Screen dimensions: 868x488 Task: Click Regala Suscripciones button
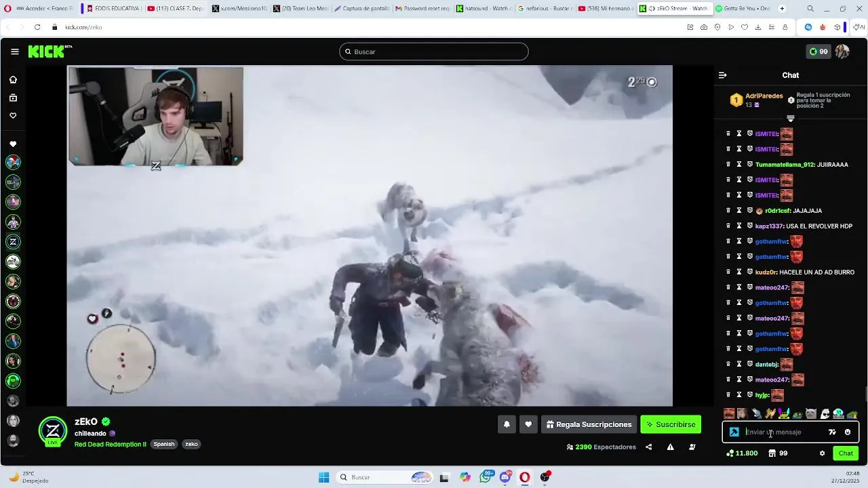(x=589, y=424)
